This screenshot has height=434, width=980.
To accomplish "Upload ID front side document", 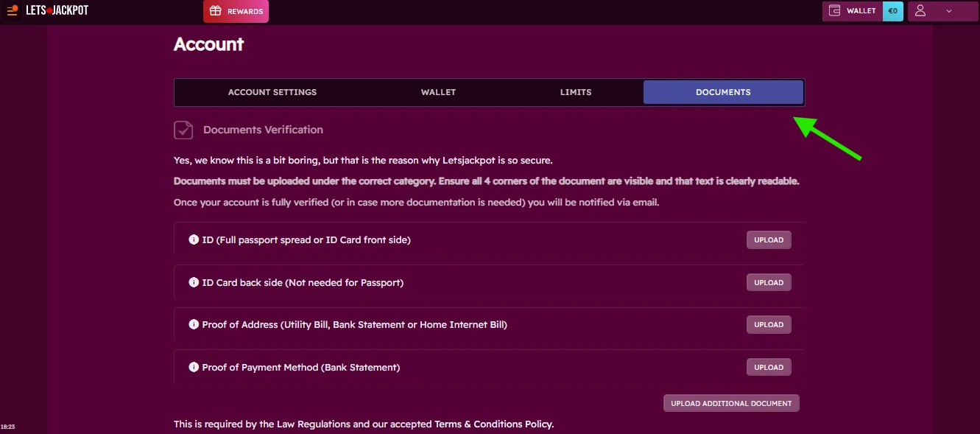I will 769,240.
